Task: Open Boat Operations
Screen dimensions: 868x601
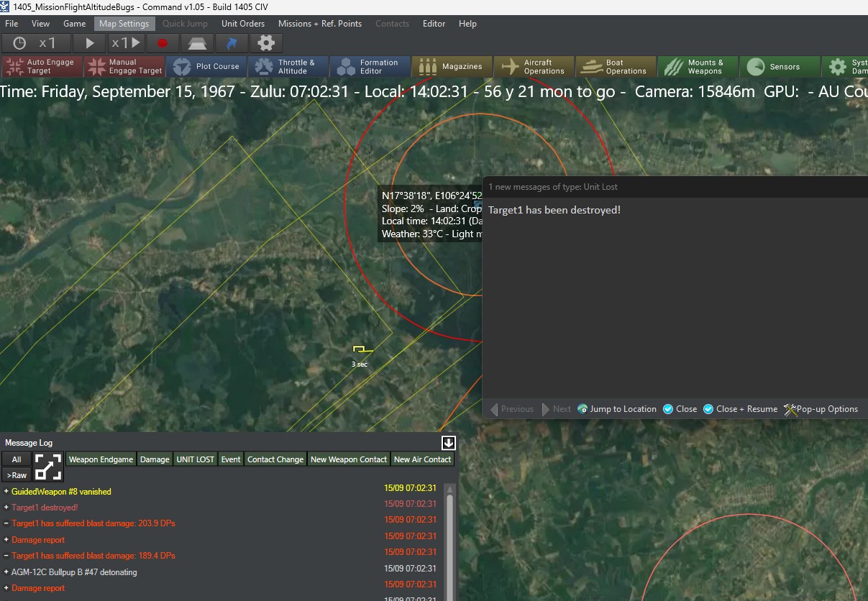Action: pyautogui.click(x=616, y=67)
